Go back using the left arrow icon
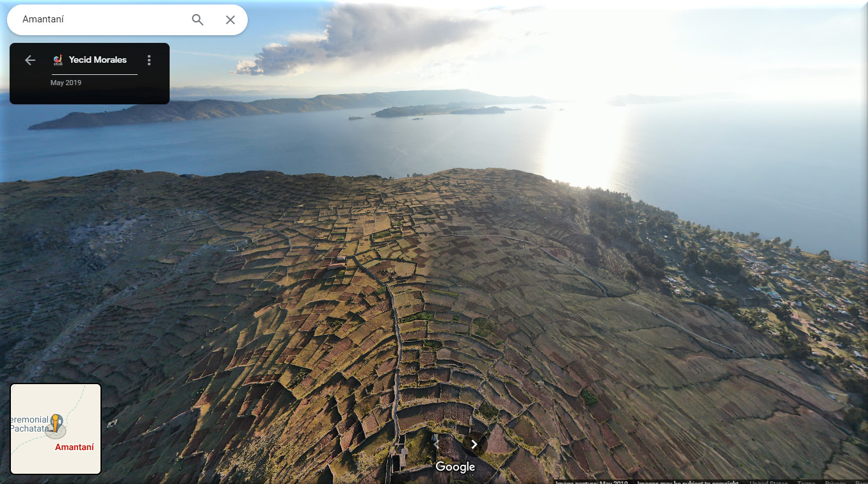The width and height of the screenshot is (868, 484). pyautogui.click(x=30, y=60)
